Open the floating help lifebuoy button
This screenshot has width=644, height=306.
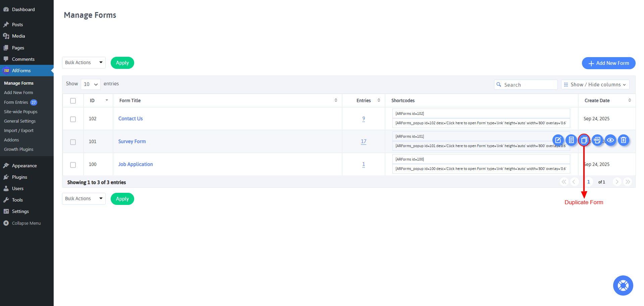623,286
